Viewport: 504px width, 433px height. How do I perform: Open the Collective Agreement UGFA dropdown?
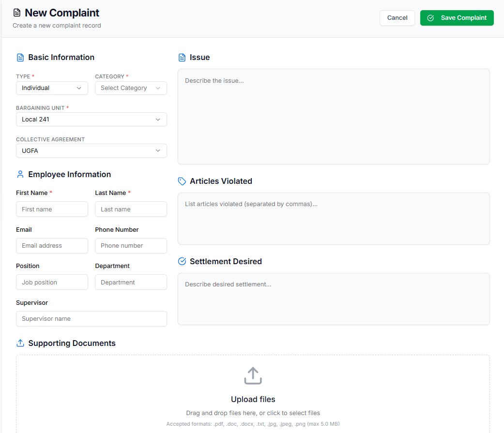[91, 150]
